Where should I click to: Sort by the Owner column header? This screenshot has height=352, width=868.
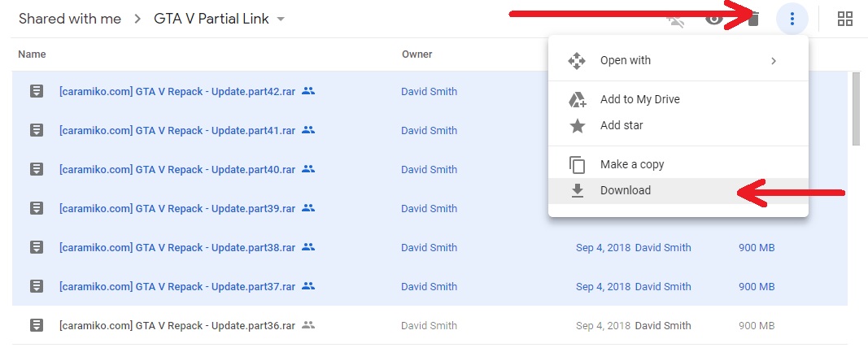point(417,54)
